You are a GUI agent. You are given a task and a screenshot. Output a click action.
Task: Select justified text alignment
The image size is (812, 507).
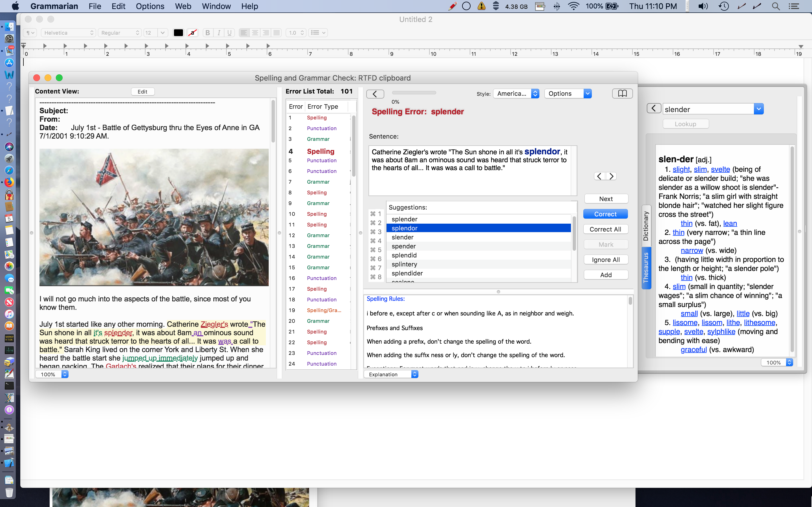(x=276, y=32)
